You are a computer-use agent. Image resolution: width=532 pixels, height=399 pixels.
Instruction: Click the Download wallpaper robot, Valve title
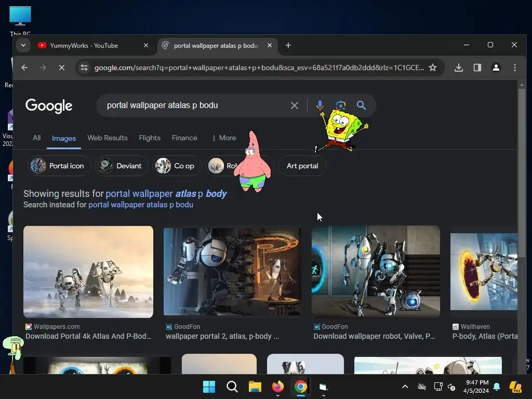pyautogui.click(x=374, y=336)
